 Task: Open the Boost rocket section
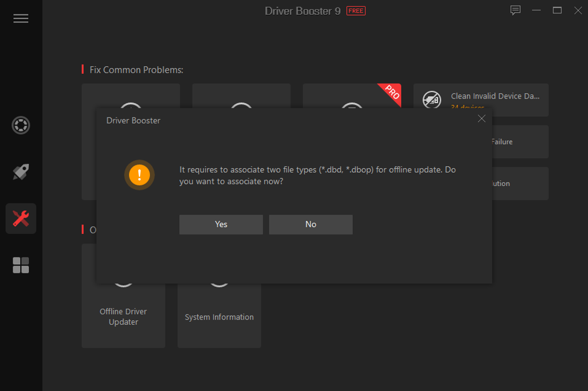(x=21, y=172)
